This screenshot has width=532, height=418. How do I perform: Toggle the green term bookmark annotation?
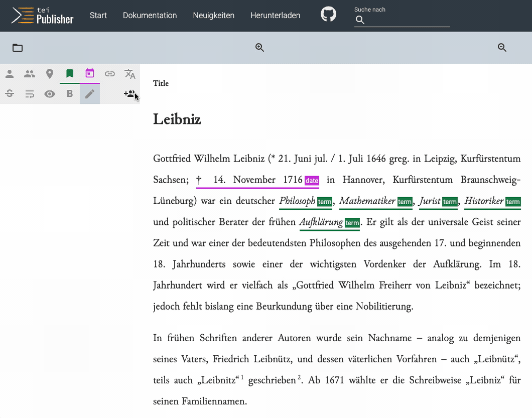click(70, 74)
